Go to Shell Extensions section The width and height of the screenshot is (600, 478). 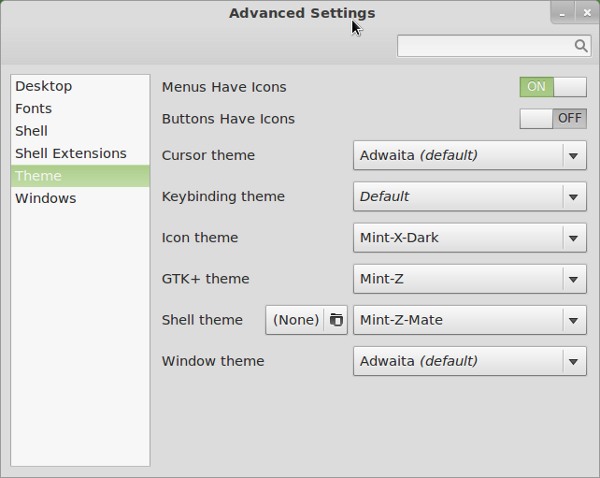coord(71,154)
